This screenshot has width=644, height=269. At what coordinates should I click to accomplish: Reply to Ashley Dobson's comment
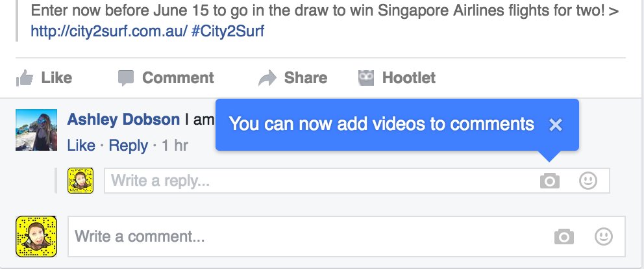tap(128, 146)
